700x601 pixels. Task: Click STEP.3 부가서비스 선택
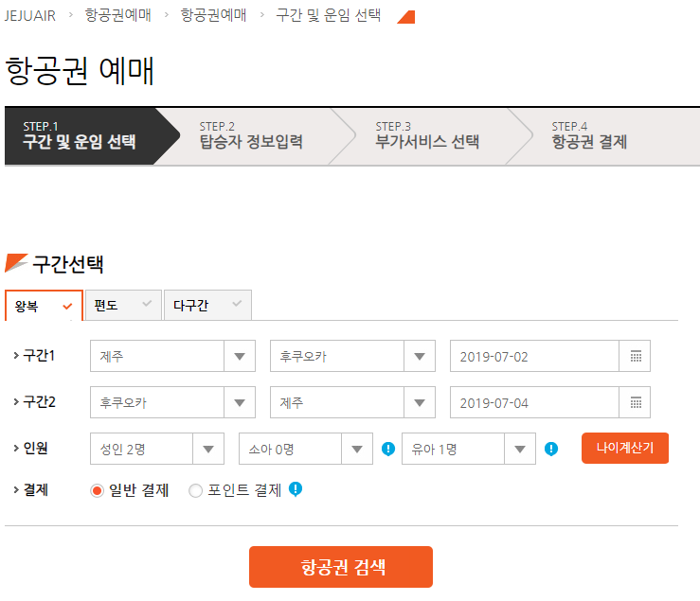click(x=427, y=136)
